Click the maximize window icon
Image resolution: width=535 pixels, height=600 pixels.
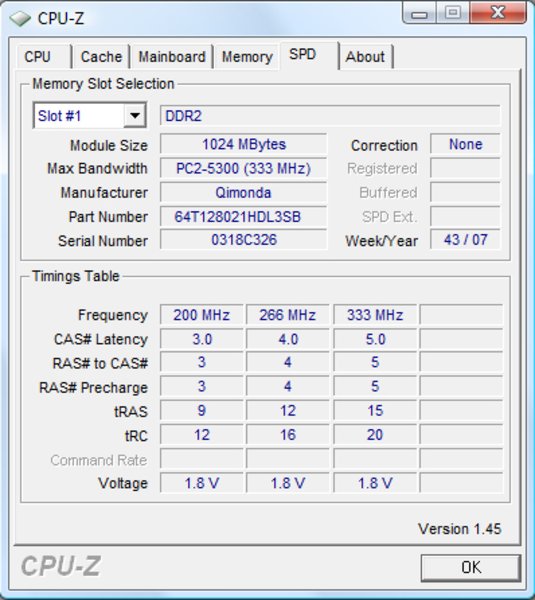point(453,13)
